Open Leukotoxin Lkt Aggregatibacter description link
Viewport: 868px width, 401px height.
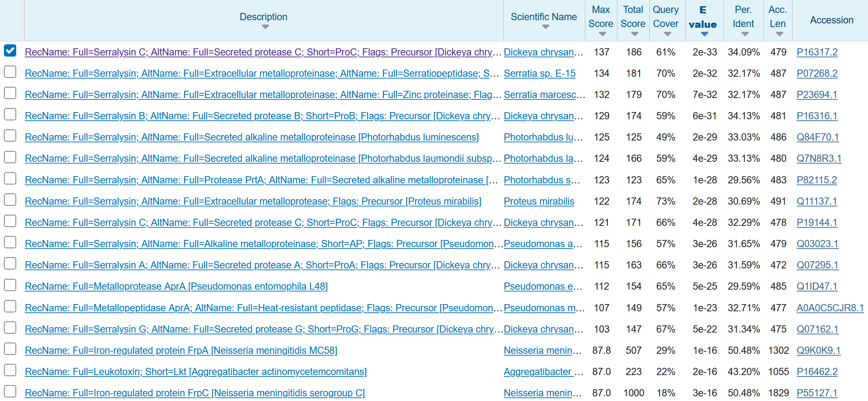tap(196, 372)
